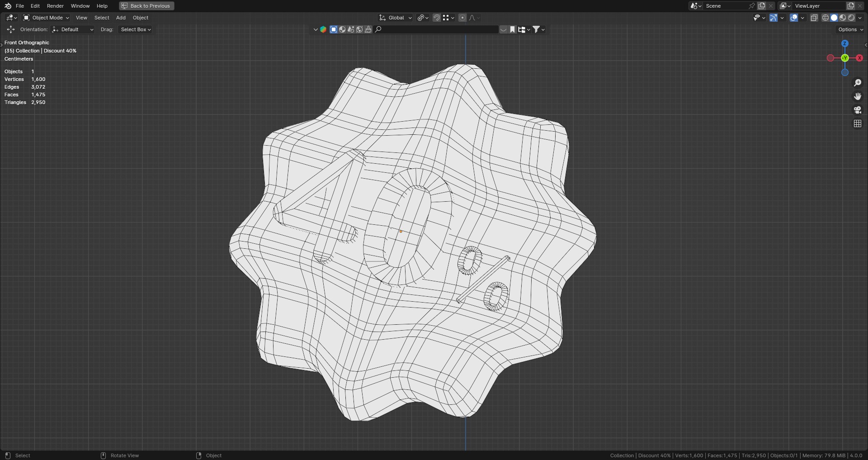The width and height of the screenshot is (868, 460).
Task: Open the Add menu
Action: (121, 18)
